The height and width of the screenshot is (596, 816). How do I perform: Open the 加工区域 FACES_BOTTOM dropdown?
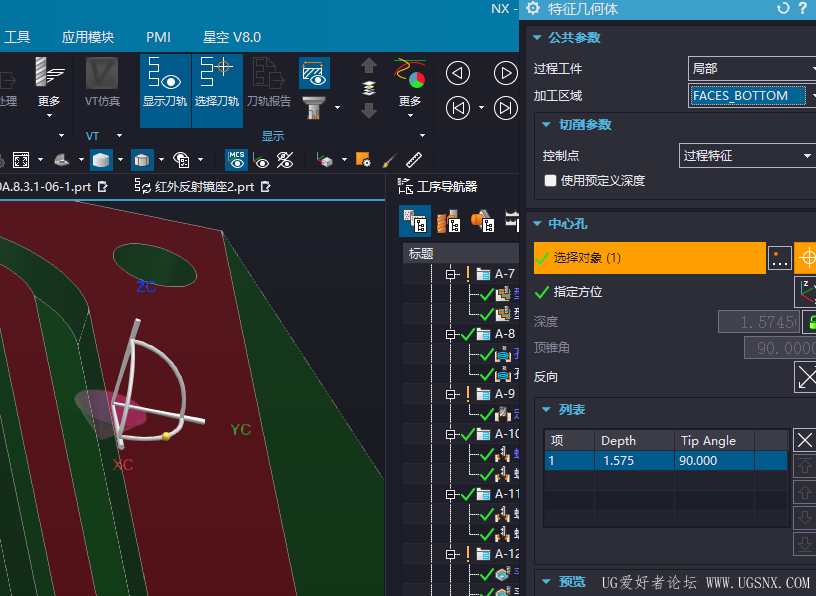(x=752, y=96)
